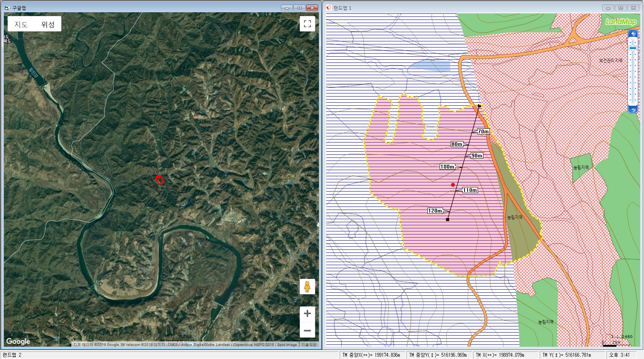Select the 80m elevation label
644x359 pixels.
457,144
